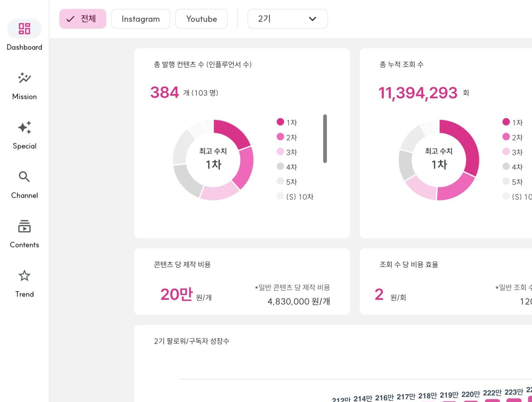Toggle the Instagram filter chip

point(141,19)
